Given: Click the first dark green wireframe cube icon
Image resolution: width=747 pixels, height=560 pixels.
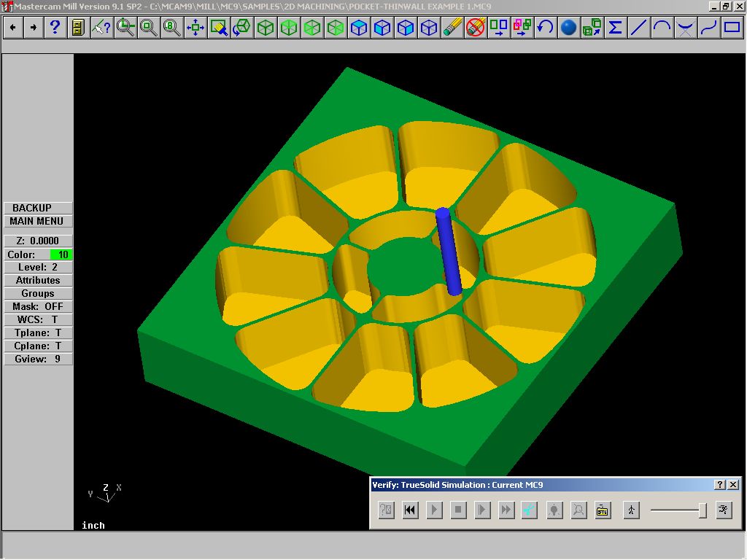Looking at the screenshot, I should click(x=266, y=28).
